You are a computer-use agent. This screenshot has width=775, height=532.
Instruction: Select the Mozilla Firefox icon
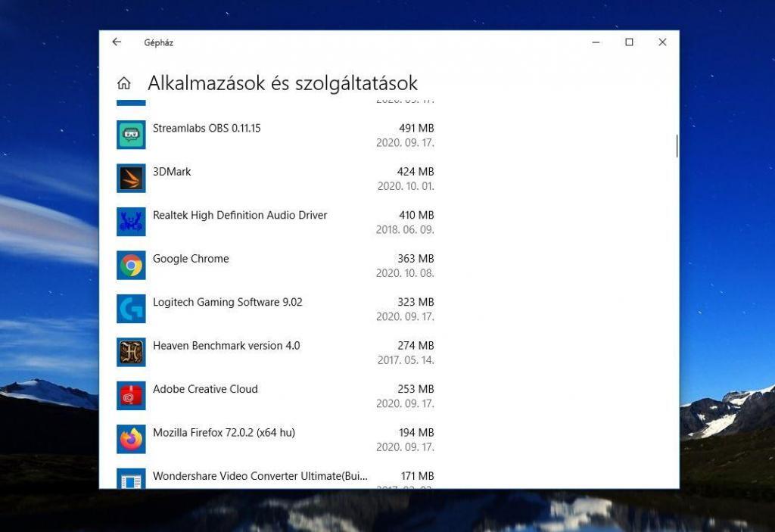point(131,440)
